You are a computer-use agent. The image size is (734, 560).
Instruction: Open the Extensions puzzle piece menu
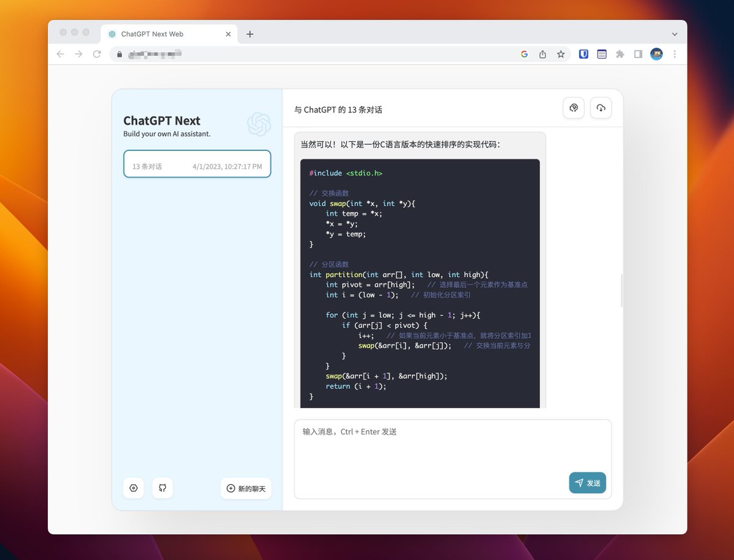[x=620, y=54]
